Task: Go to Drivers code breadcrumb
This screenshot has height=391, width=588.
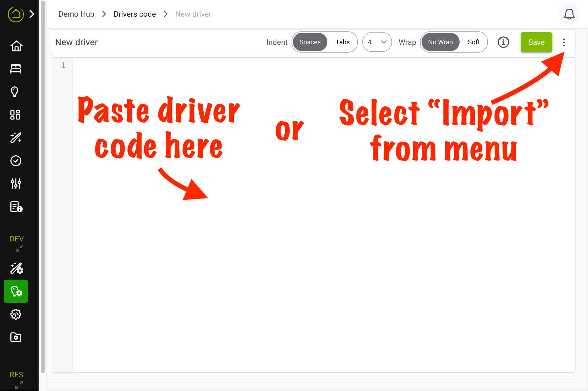Action: pyautogui.click(x=135, y=14)
